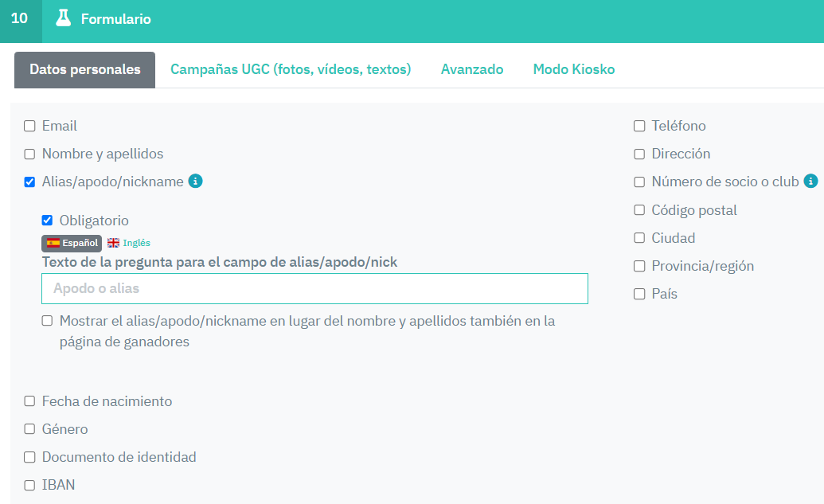Click the flask icon beside Formulario
The width and height of the screenshot is (824, 504).
click(x=64, y=18)
